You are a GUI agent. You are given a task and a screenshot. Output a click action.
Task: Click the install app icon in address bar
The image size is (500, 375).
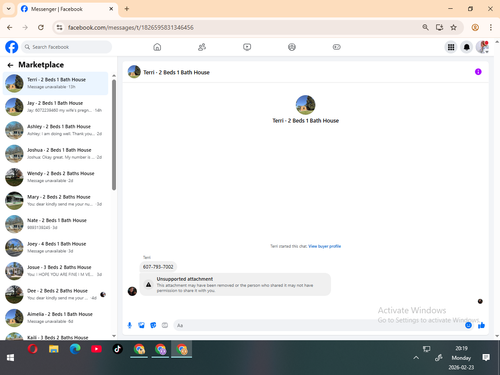pyautogui.click(x=439, y=27)
